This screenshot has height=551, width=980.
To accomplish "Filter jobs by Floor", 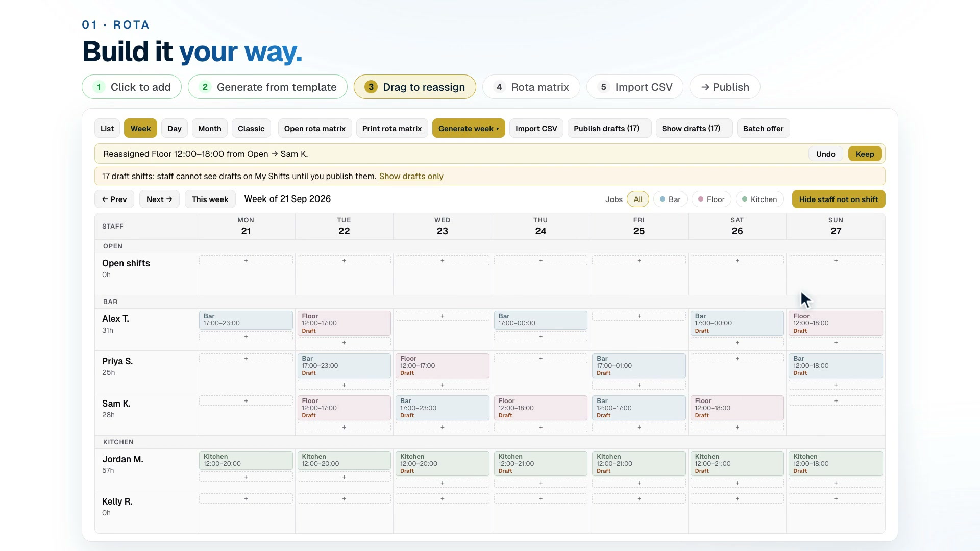I will (712, 199).
